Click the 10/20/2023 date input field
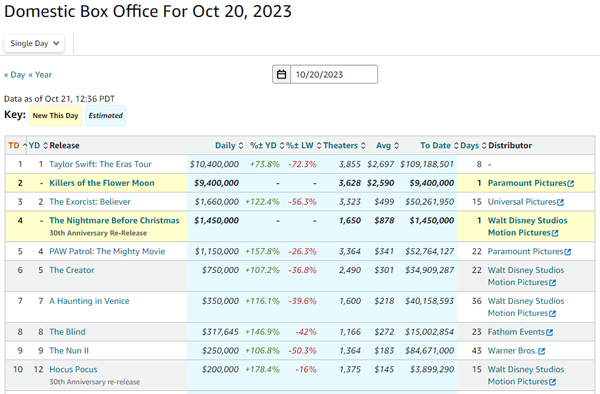The image size is (600, 394). pos(334,74)
